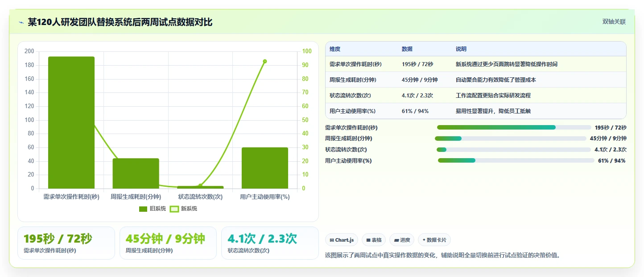Click the 说明 table column header

click(x=461, y=49)
